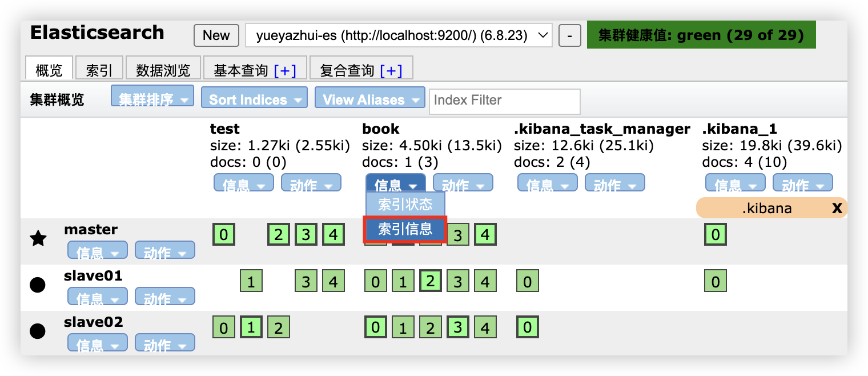
Task: Open 动作 dropdown for the book index
Action: point(463,183)
